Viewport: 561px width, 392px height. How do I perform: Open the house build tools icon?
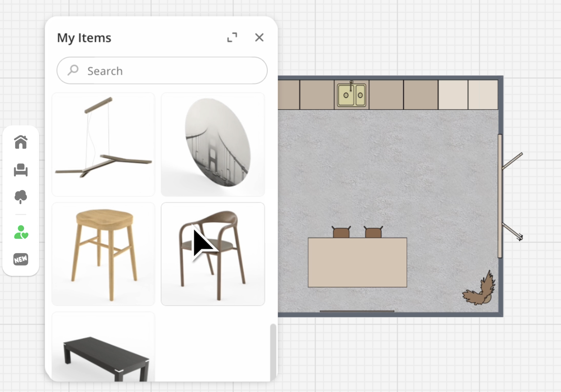[21, 142]
